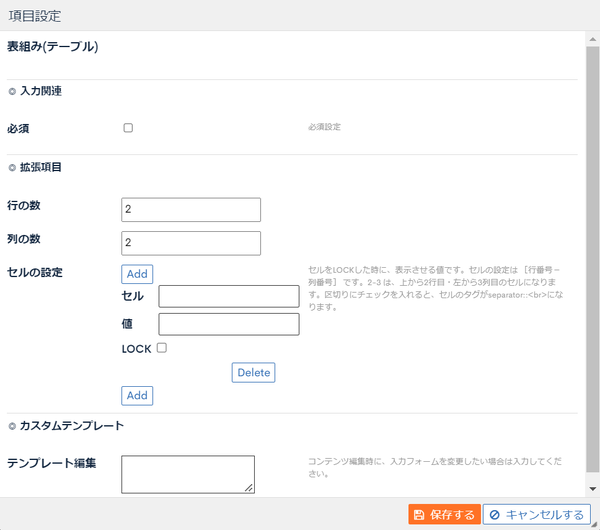The height and width of the screenshot is (530, 600).
Task: Click the Add button below Delete
Action: coord(137,396)
